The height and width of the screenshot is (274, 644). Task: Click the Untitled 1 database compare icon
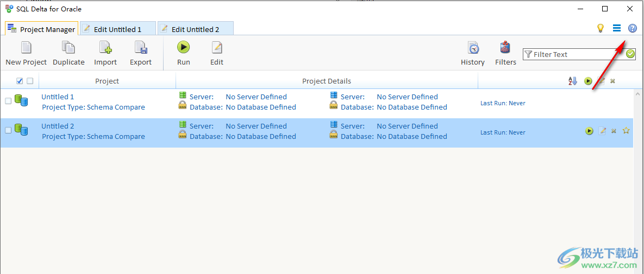click(x=21, y=101)
